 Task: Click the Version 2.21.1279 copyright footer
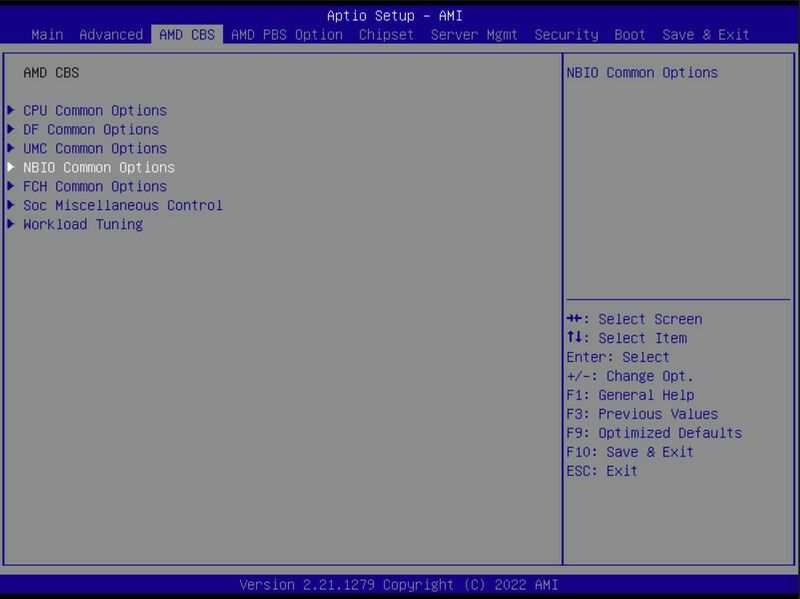398,584
